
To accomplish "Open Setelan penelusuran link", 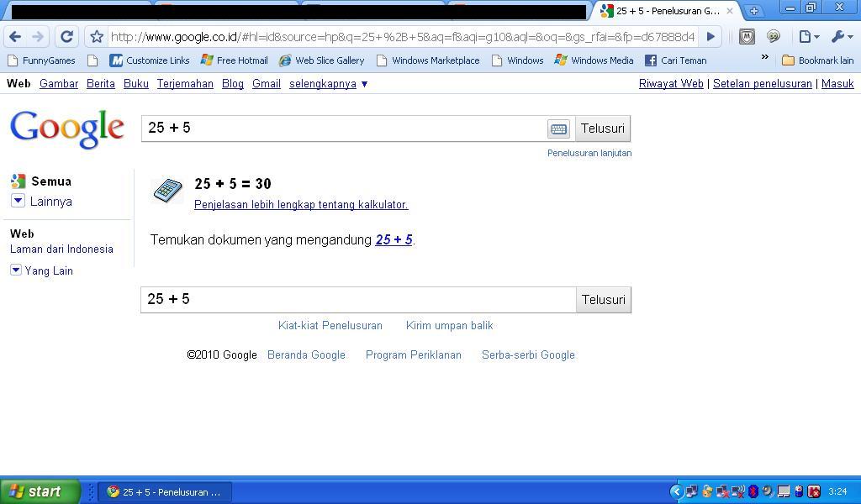I will point(762,83).
